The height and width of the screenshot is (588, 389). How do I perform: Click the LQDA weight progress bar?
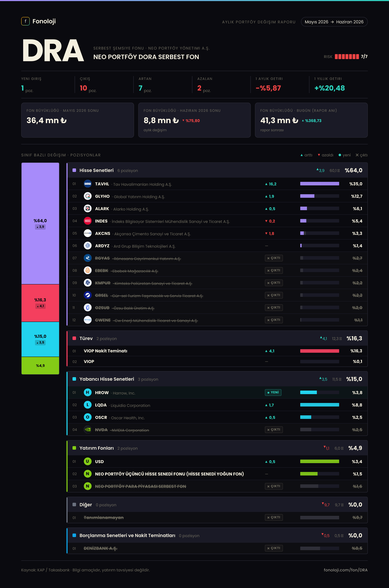(320, 405)
